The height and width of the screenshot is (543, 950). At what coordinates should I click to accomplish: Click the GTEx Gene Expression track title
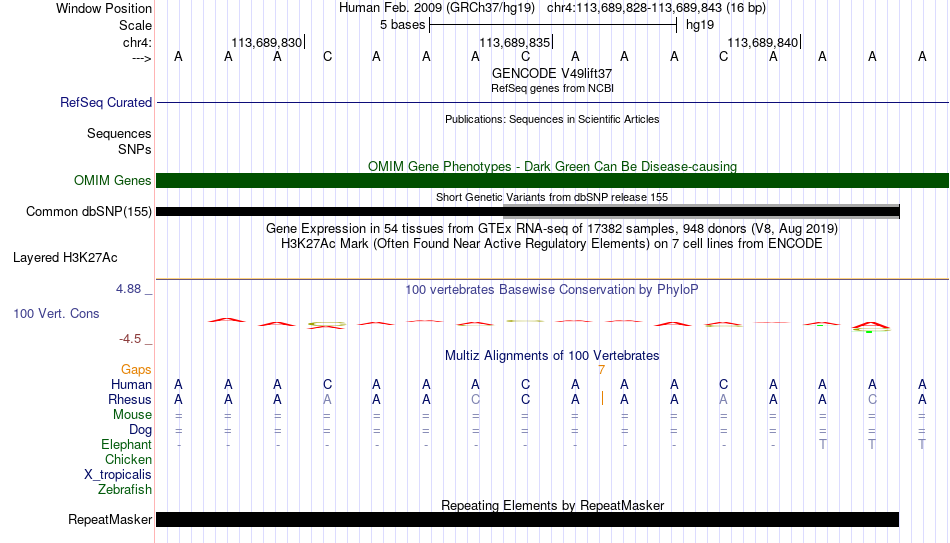coord(552,228)
